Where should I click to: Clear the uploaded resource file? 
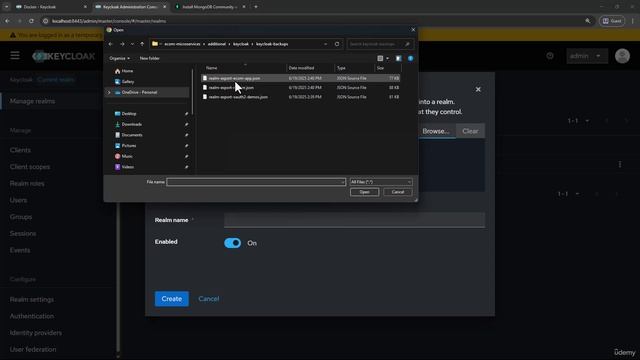[x=470, y=131]
